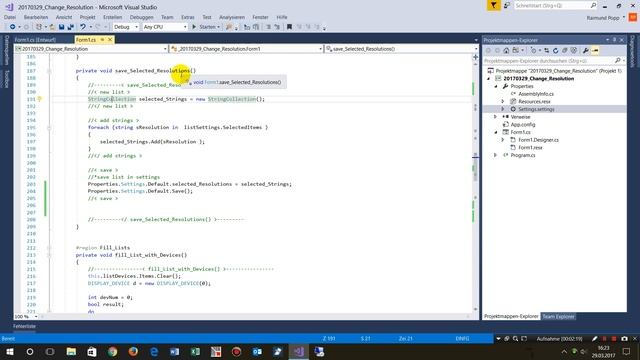
Task: Collapse the Form1.cs tree node
Action: 496,132
